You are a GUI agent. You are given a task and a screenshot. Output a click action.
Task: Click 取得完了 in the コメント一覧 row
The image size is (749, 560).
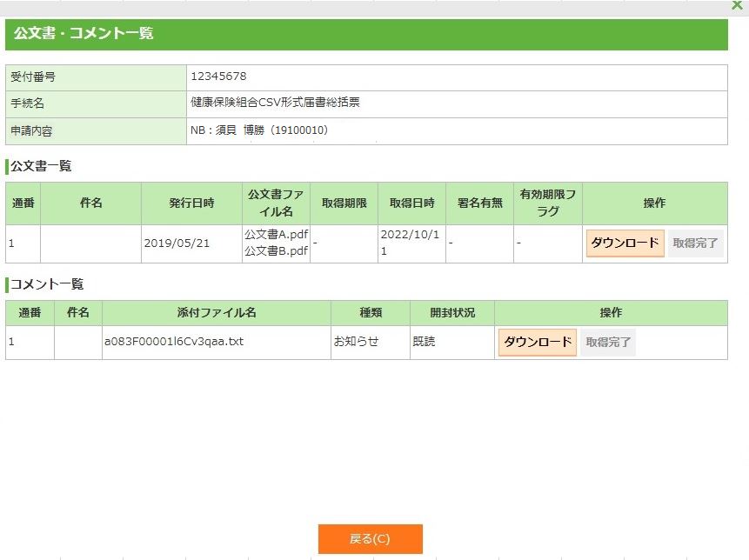(x=608, y=343)
